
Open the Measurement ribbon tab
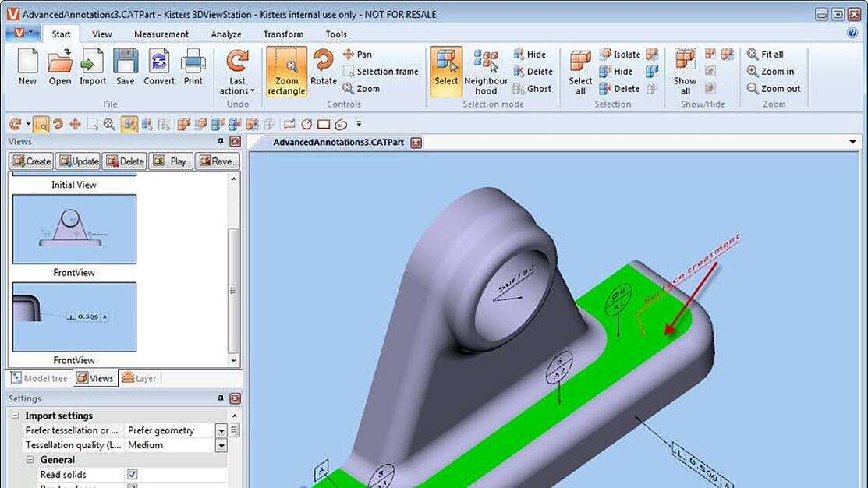pos(161,34)
